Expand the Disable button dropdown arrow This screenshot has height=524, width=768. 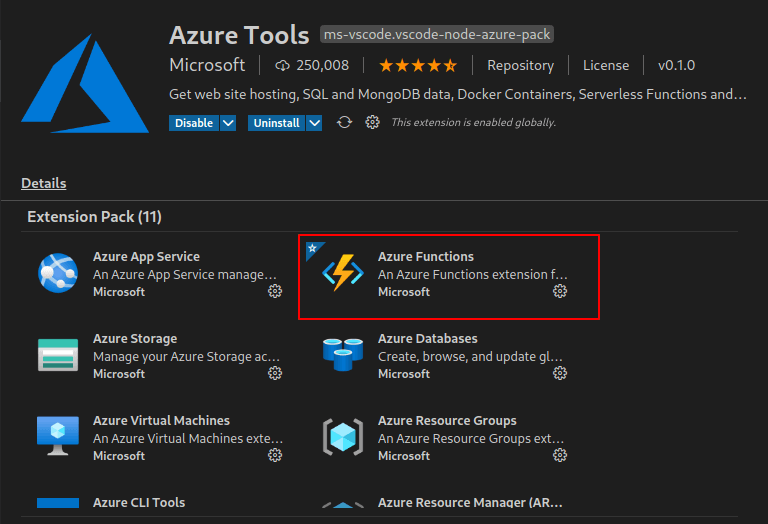pyautogui.click(x=228, y=123)
